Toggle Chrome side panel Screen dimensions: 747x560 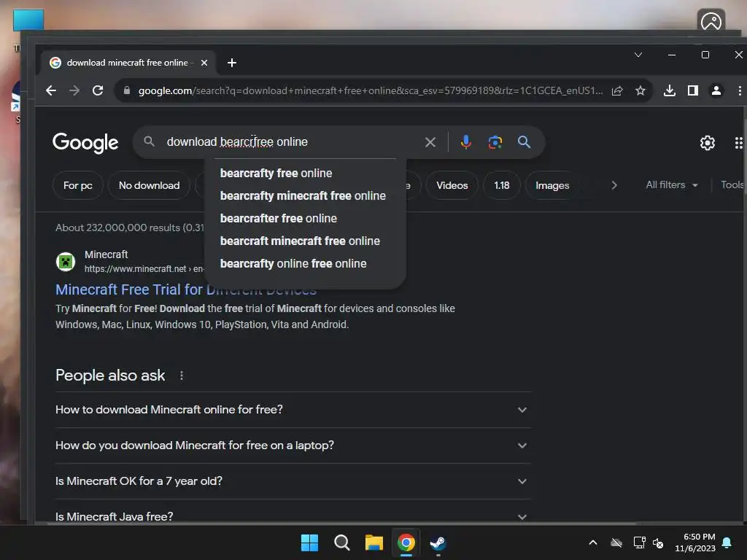[693, 90]
